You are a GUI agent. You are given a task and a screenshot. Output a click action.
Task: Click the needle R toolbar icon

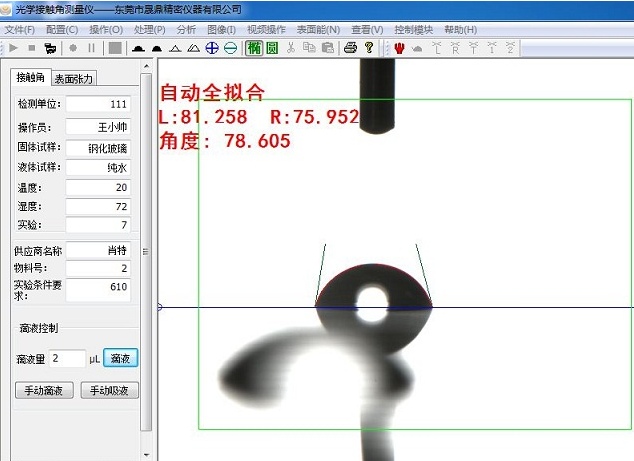[x=455, y=48]
